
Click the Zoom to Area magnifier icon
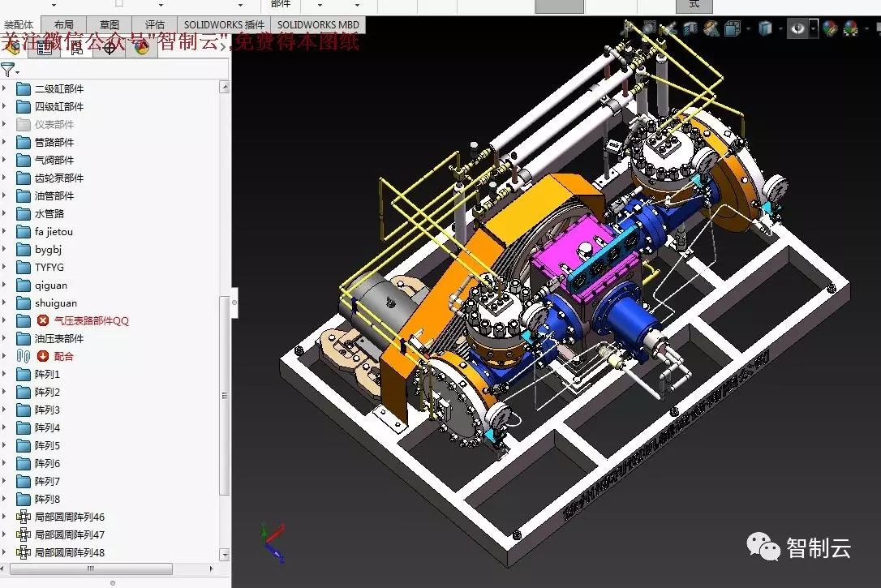click(x=650, y=28)
